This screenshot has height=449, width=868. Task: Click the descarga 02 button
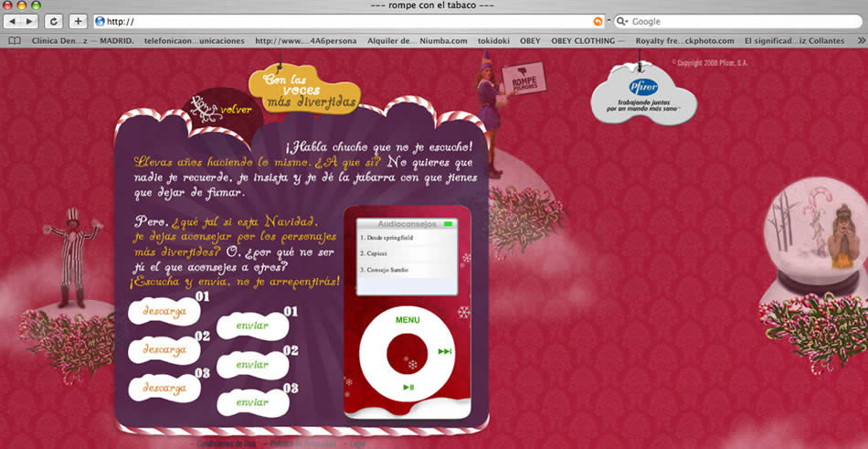pyautogui.click(x=164, y=350)
